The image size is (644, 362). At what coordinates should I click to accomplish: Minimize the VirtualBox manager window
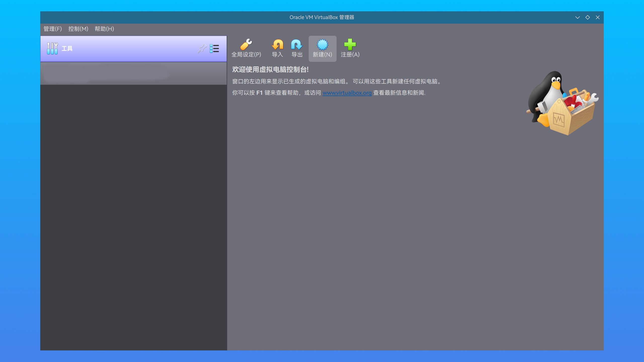coord(577,17)
